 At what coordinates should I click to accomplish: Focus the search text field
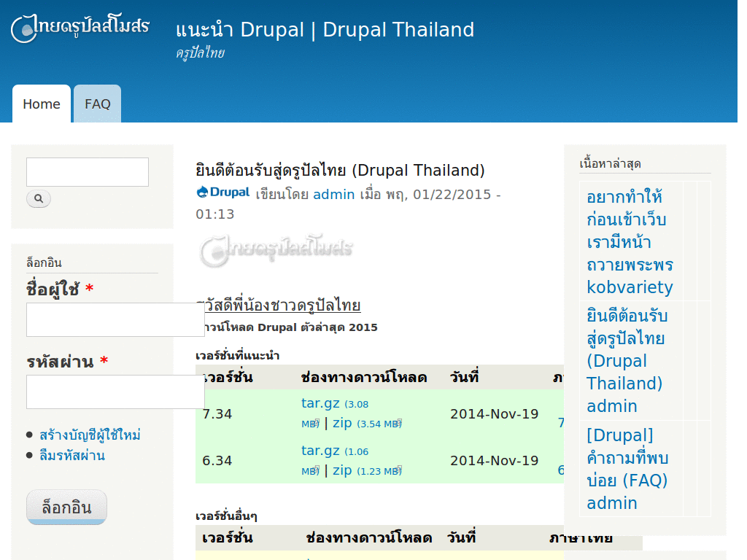(x=88, y=172)
